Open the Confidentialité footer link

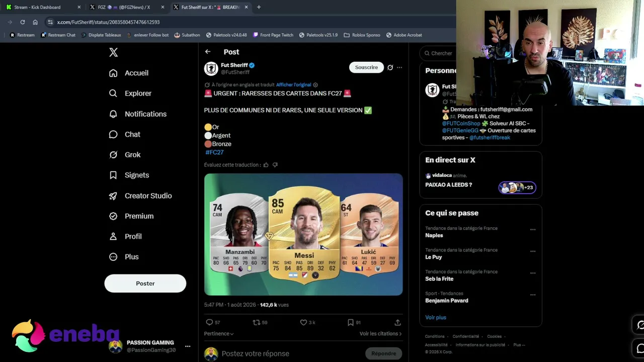[x=466, y=337]
